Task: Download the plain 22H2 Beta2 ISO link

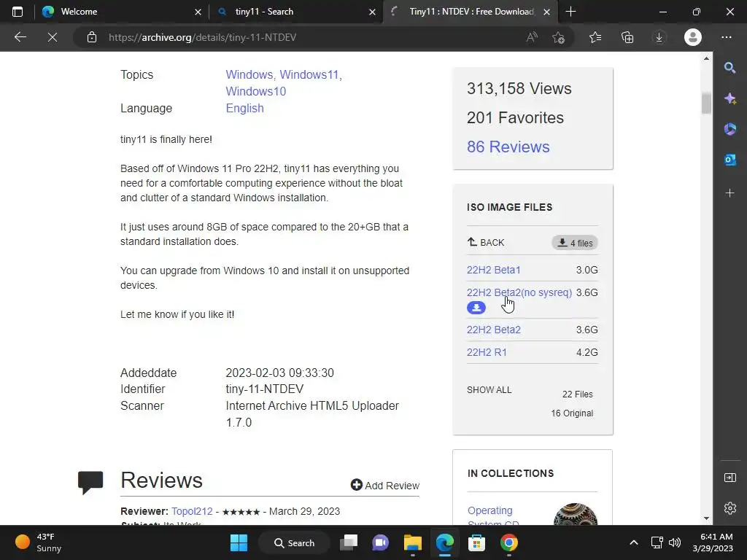Action: click(x=494, y=330)
